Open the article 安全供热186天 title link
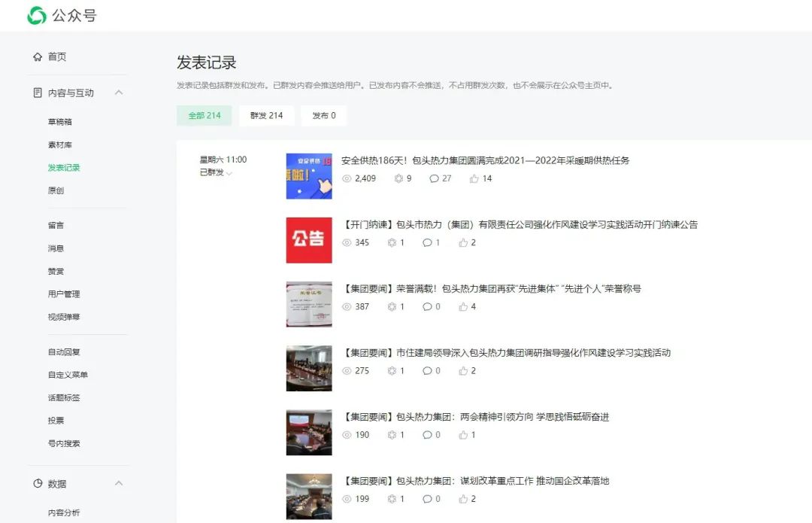Image resolution: width=812 pixels, height=523 pixels. pos(481,159)
